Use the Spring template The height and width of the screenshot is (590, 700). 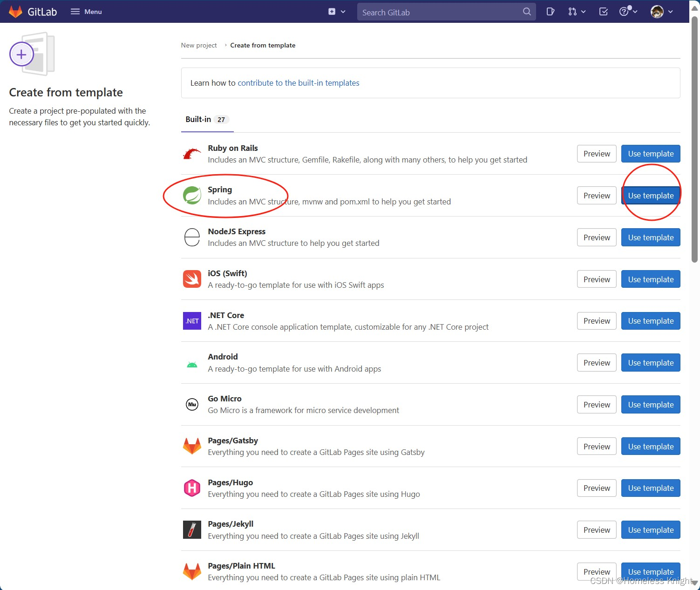[651, 196]
